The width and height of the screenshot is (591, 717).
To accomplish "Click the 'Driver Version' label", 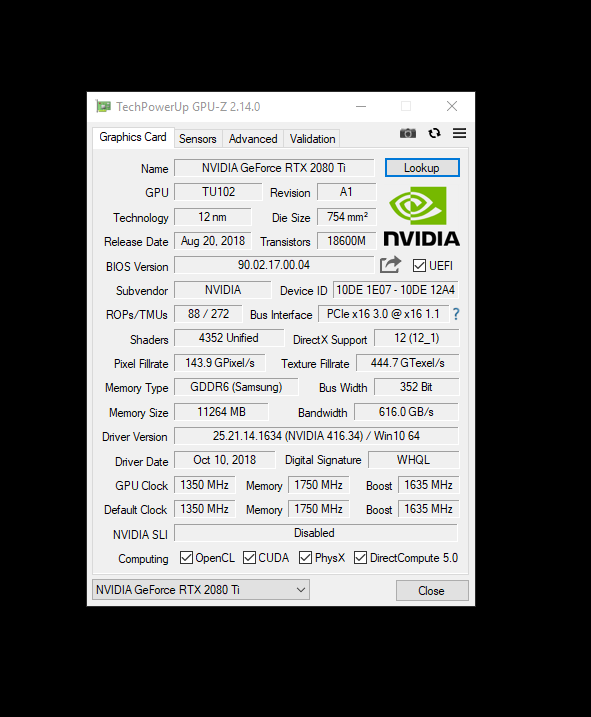I will click(135, 437).
